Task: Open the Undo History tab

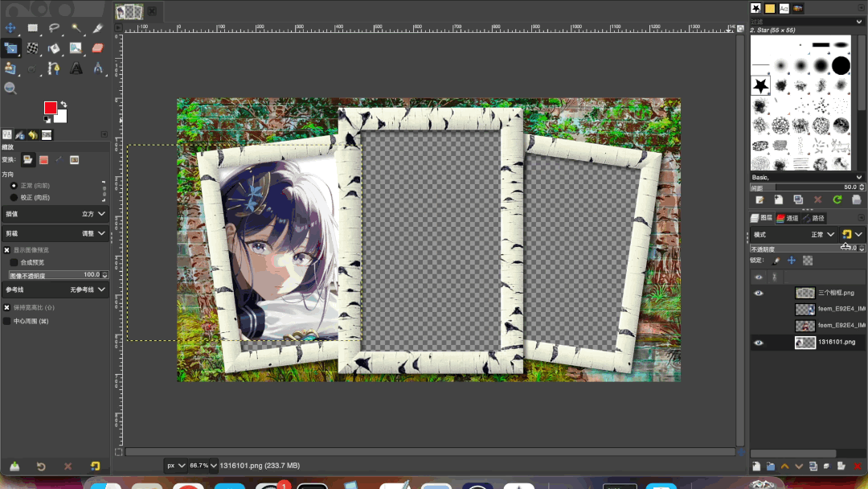Action: click(33, 134)
